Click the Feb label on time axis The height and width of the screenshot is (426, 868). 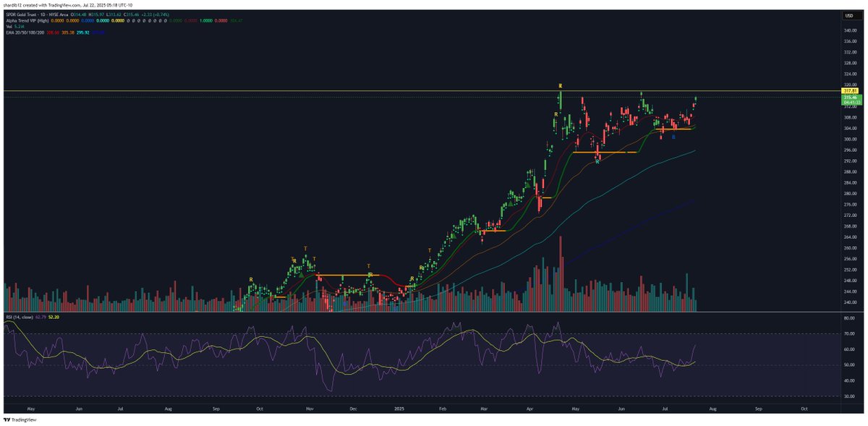point(443,409)
